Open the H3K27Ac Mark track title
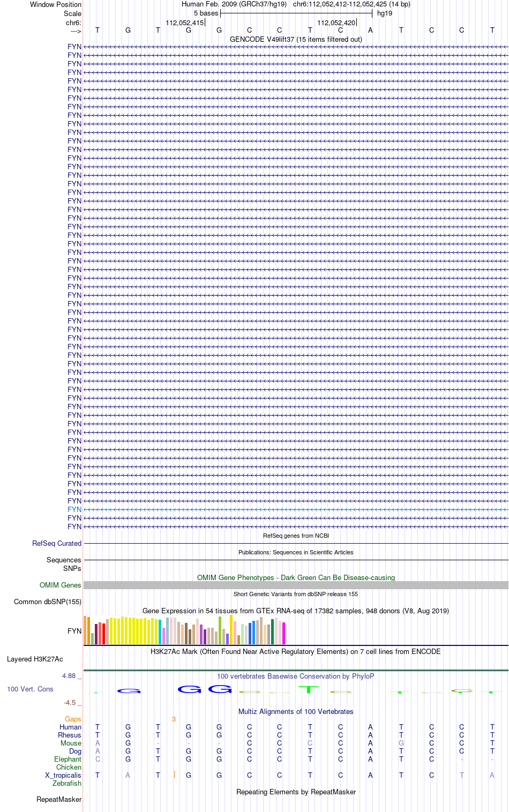This screenshot has height=812, width=509. (296, 651)
